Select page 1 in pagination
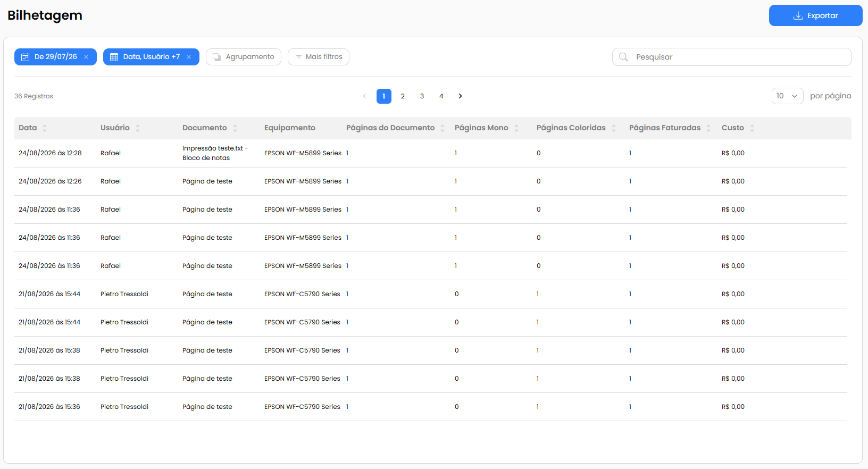Screen dimensions: 868x469 384,96
